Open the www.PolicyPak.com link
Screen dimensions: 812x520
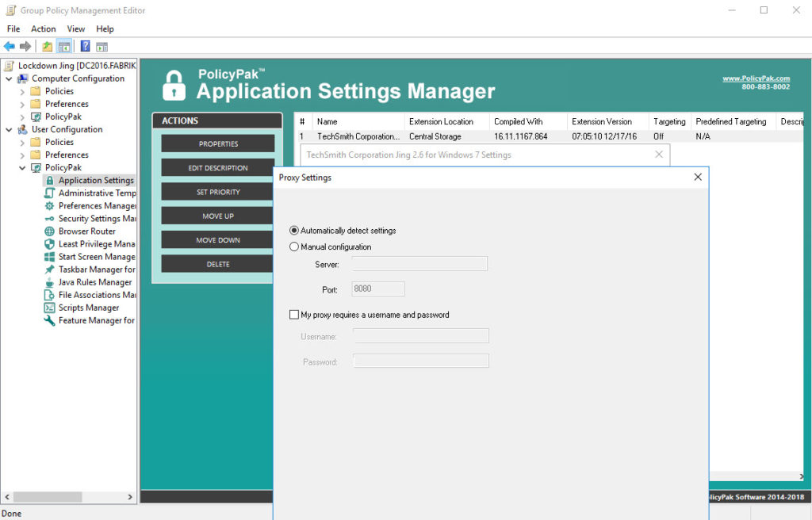(756, 78)
